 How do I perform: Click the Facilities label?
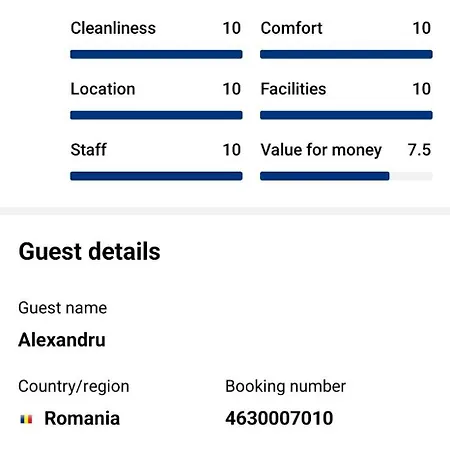[293, 89]
